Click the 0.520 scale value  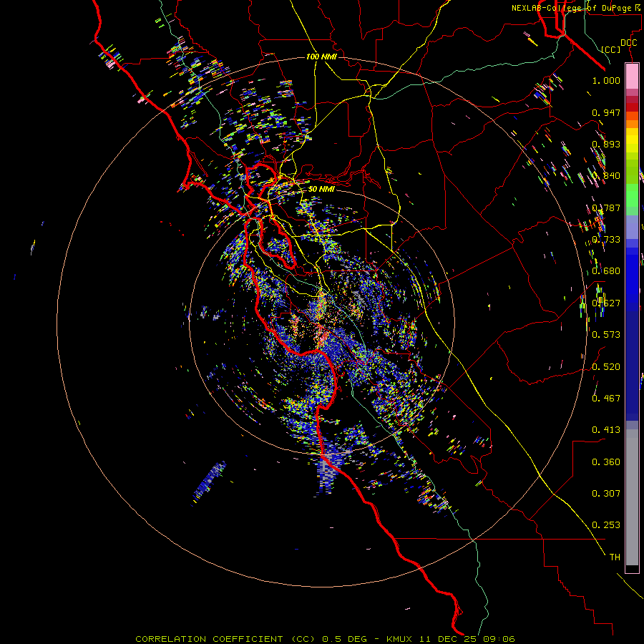click(x=606, y=367)
